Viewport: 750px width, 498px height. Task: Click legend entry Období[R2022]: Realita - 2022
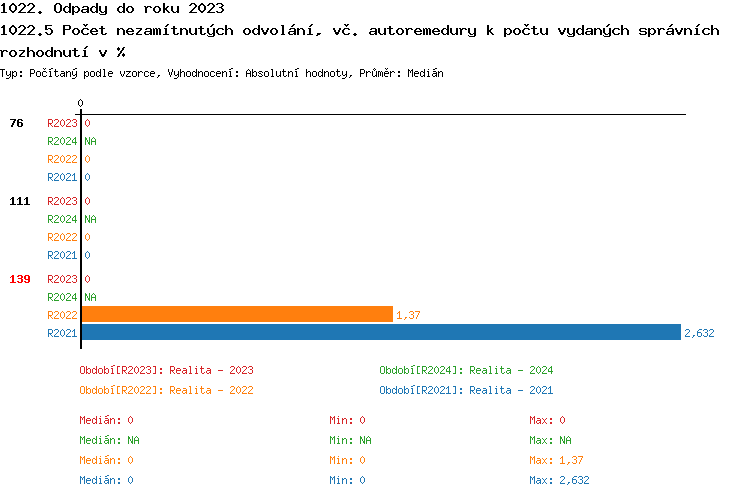tap(166, 390)
